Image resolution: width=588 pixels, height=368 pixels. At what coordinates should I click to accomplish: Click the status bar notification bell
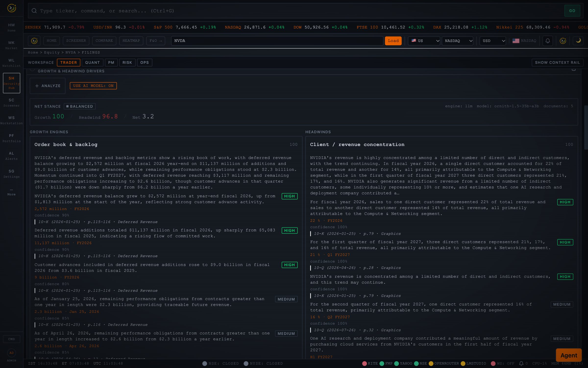tap(521, 363)
